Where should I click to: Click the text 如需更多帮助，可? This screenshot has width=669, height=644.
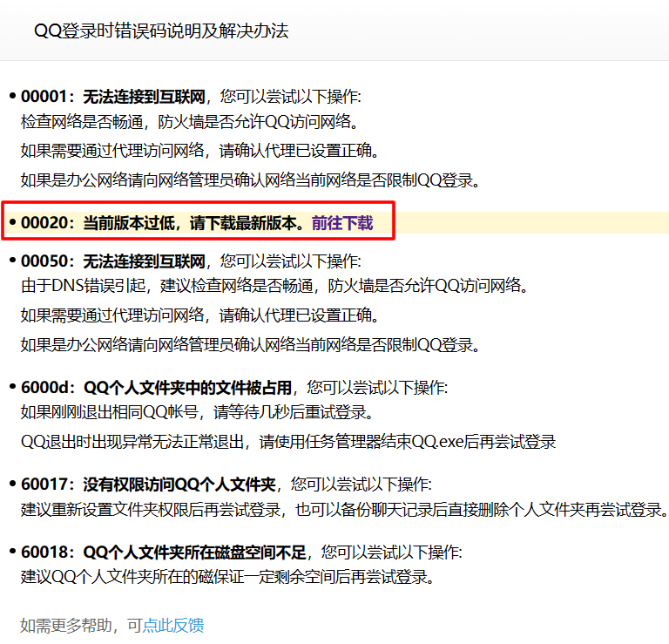(x=81, y=625)
